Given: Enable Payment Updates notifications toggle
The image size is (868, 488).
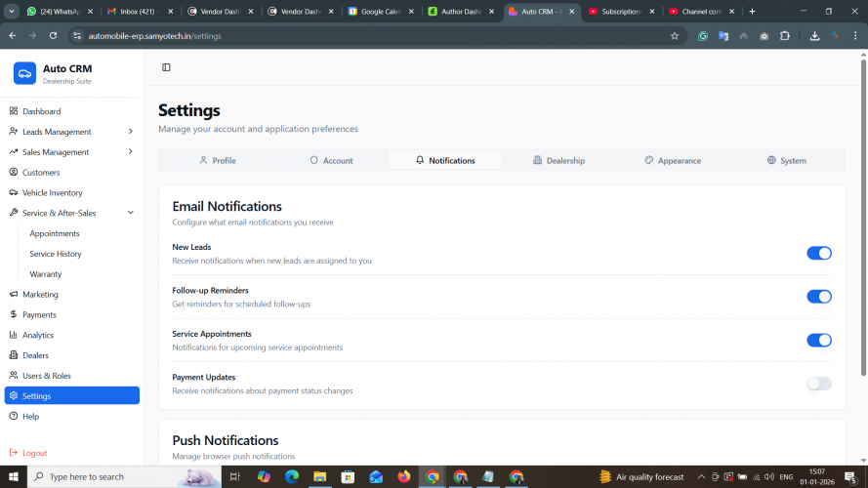Looking at the screenshot, I should click(x=819, y=384).
